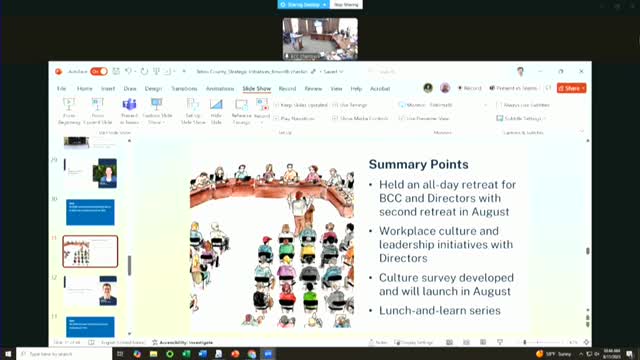Switch to Reading View icon
The image size is (640, 360).
pyautogui.click(x=483, y=342)
